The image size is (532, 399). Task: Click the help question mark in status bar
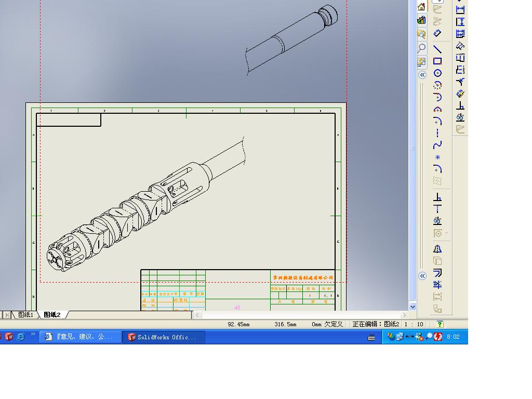point(440,324)
